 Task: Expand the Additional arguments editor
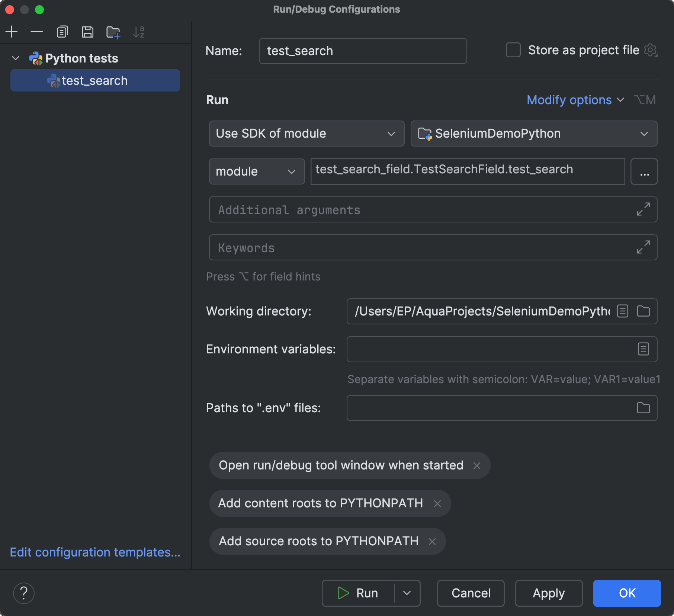point(643,209)
